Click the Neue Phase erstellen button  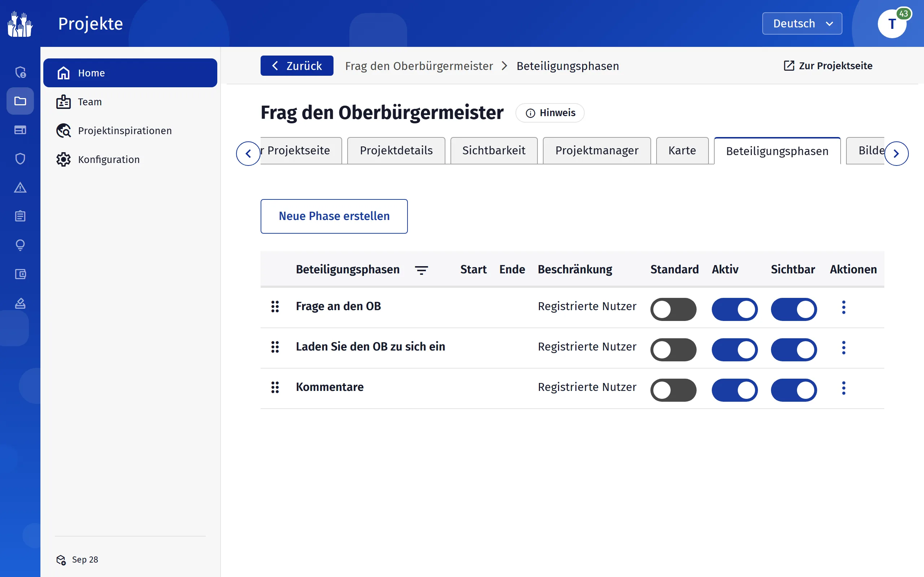(x=334, y=216)
